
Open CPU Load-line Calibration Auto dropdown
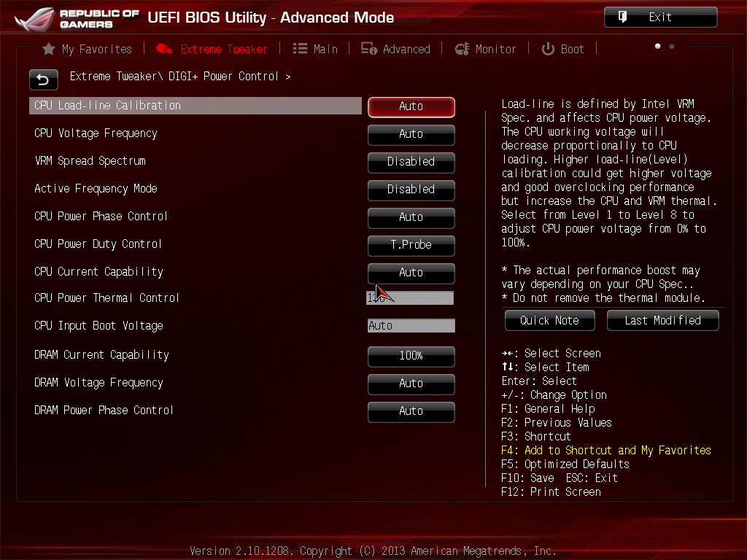411,106
